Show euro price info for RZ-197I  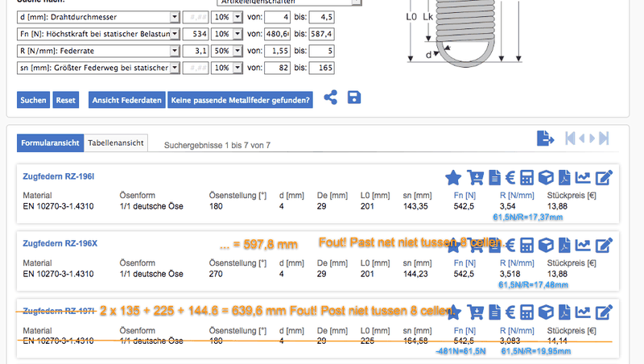point(510,312)
